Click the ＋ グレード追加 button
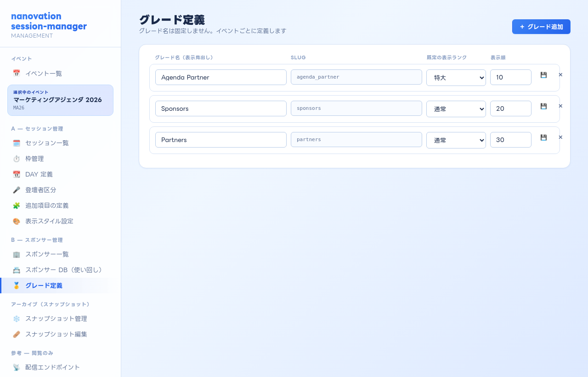588x377 pixels. (541, 27)
